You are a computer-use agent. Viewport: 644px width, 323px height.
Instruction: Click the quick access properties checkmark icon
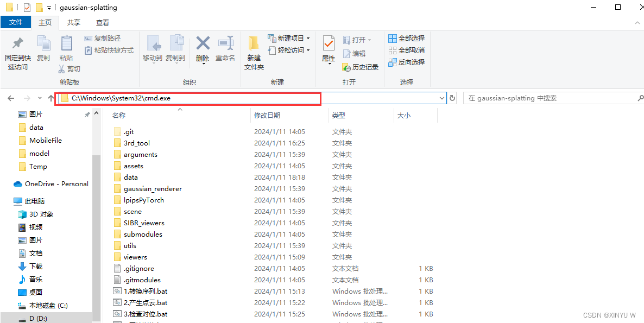pyautogui.click(x=28, y=8)
